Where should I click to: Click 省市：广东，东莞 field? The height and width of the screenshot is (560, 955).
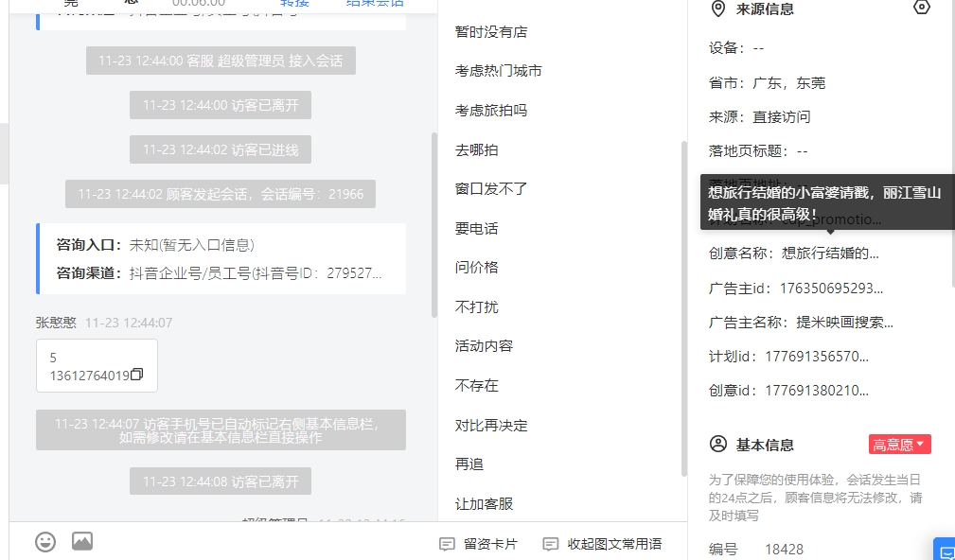pyautogui.click(x=767, y=83)
